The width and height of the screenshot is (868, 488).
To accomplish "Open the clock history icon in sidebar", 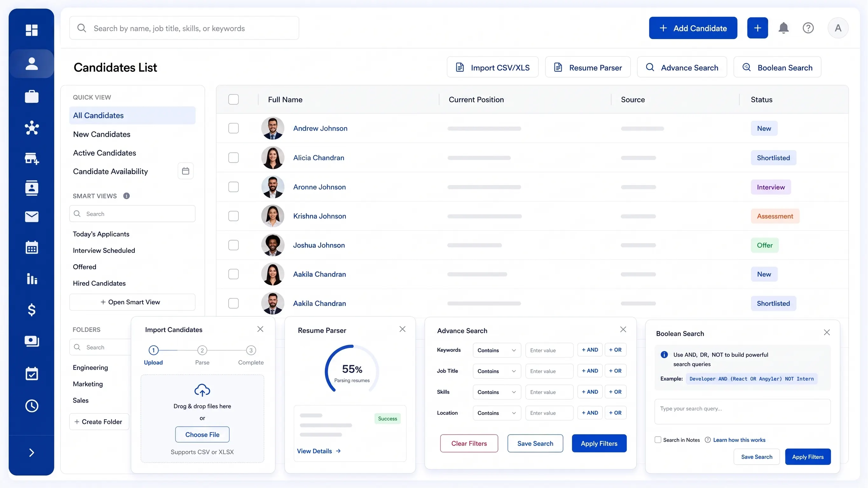I will click(x=32, y=406).
